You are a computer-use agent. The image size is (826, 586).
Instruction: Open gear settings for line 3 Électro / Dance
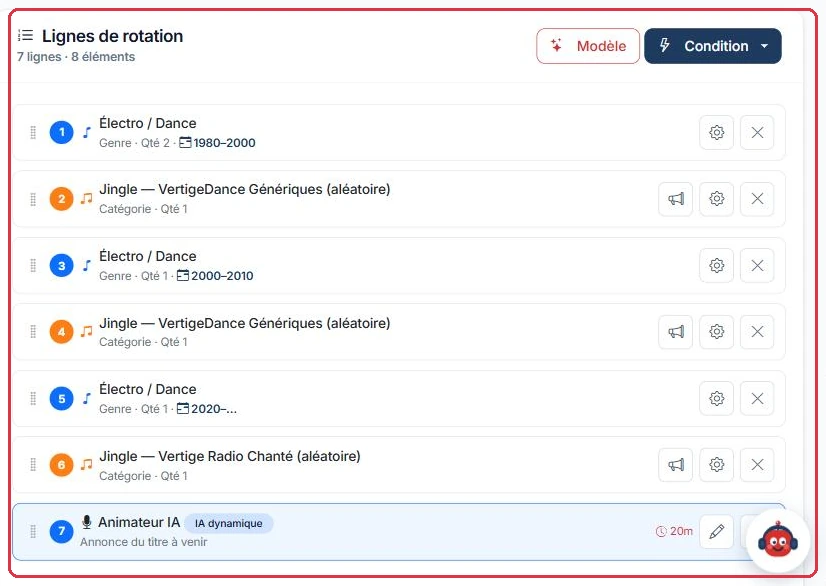tap(716, 265)
